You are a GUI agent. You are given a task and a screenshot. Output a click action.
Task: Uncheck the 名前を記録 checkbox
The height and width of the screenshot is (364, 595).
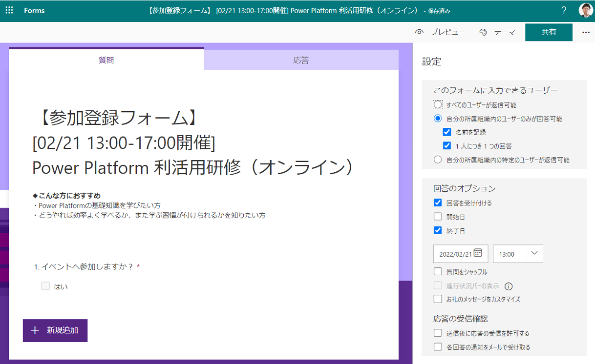point(446,132)
